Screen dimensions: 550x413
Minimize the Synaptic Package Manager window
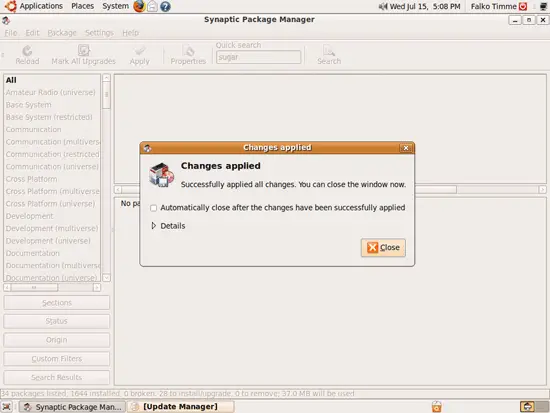pyautogui.click(x=515, y=20)
